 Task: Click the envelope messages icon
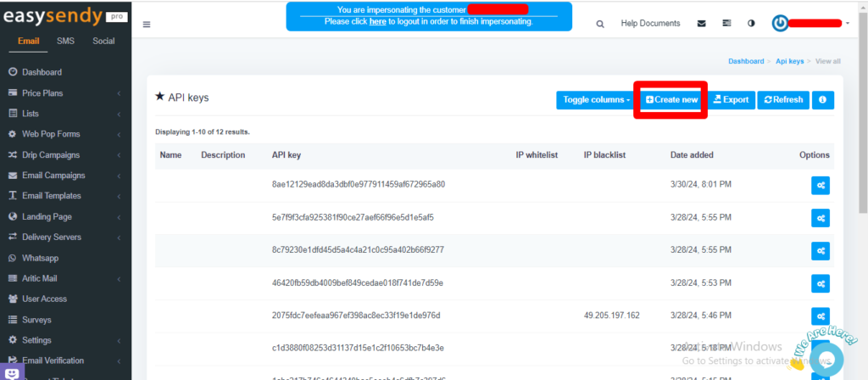701,24
